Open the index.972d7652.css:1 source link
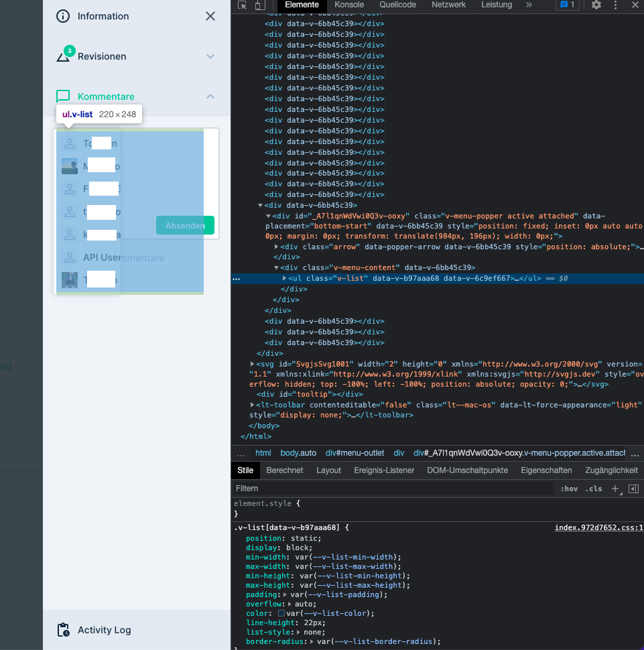The image size is (644, 650). tap(599, 528)
